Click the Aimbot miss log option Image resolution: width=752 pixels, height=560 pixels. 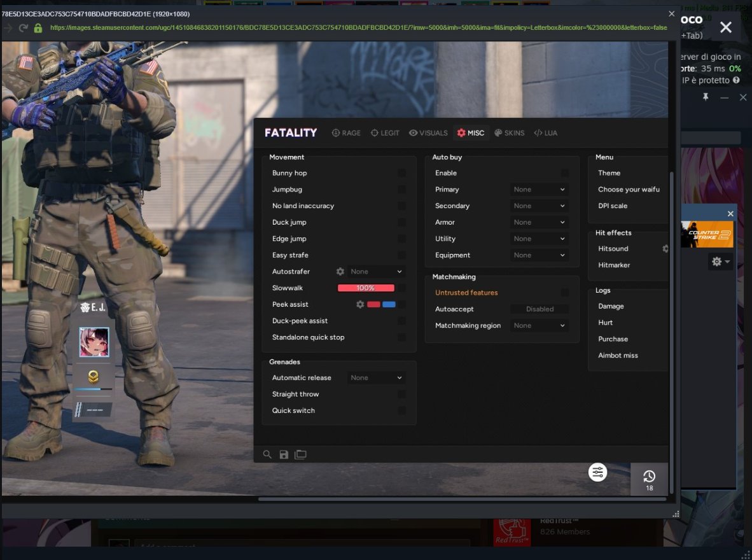618,356
